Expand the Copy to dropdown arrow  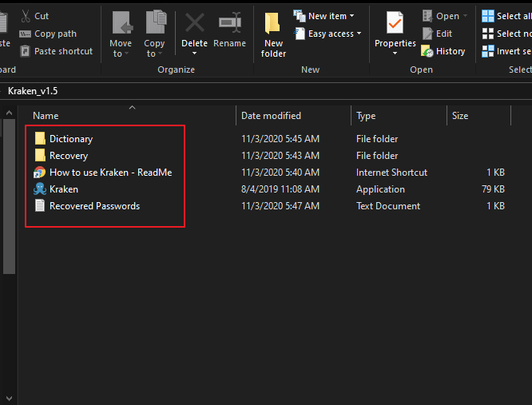click(x=160, y=54)
